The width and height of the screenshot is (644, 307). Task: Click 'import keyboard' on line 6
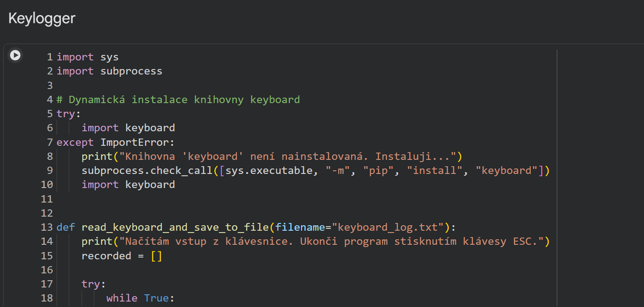tap(128, 128)
